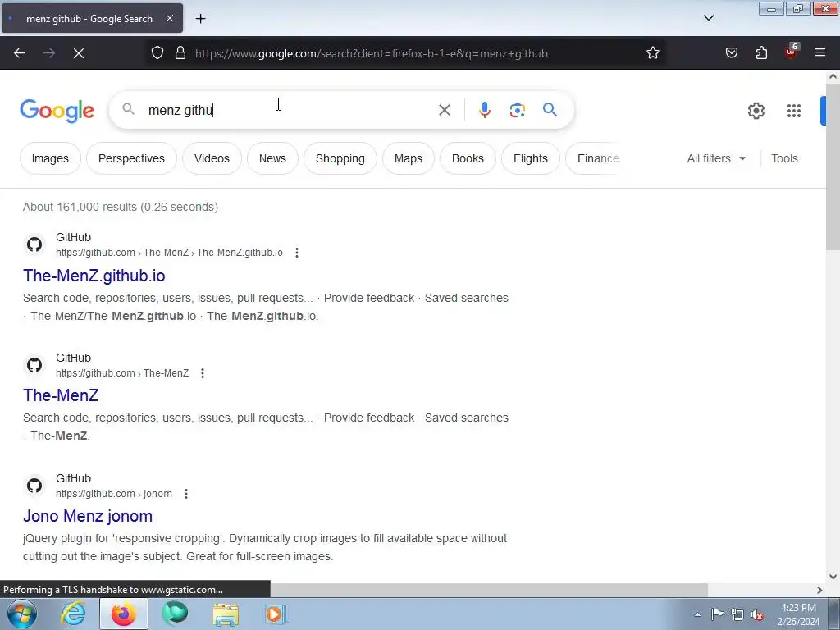Switch to Firefox taskbar icon
Image resolution: width=840 pixels, height=630 pixels.
pyautogui.click(x=124, y=614)
